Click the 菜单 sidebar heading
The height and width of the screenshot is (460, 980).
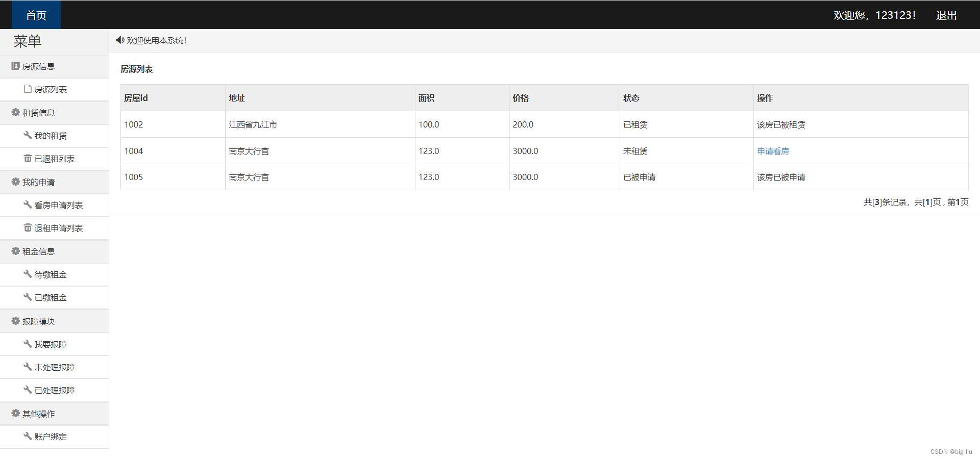(x=27, y=41)
